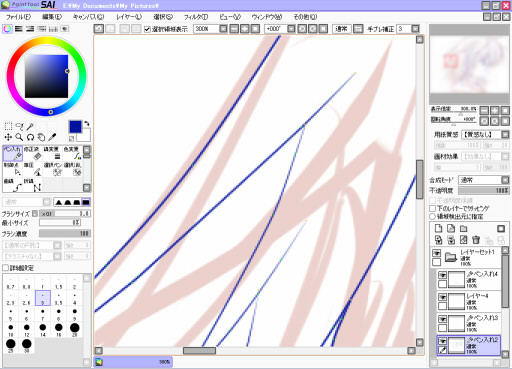The width and height of the screenshot is (512, 369).
Task: Click the navigator preview thumbnail
Action: click(x=469, y=64)
